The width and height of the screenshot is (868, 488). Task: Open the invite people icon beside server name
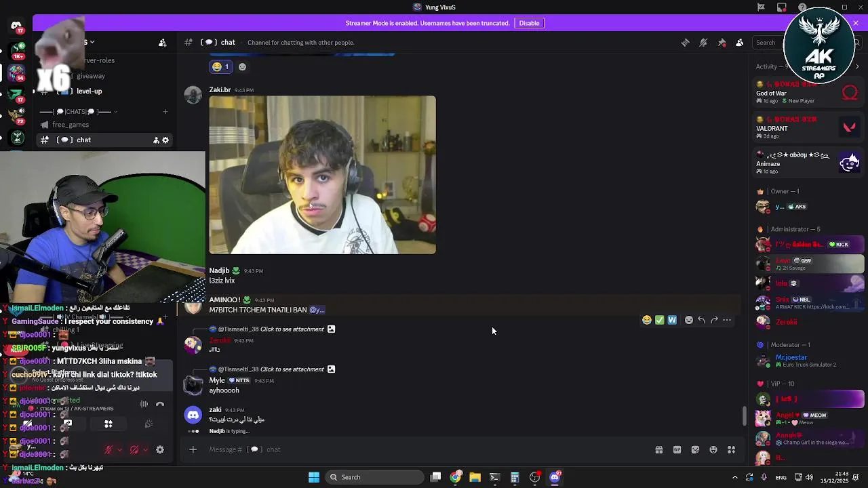163,43
